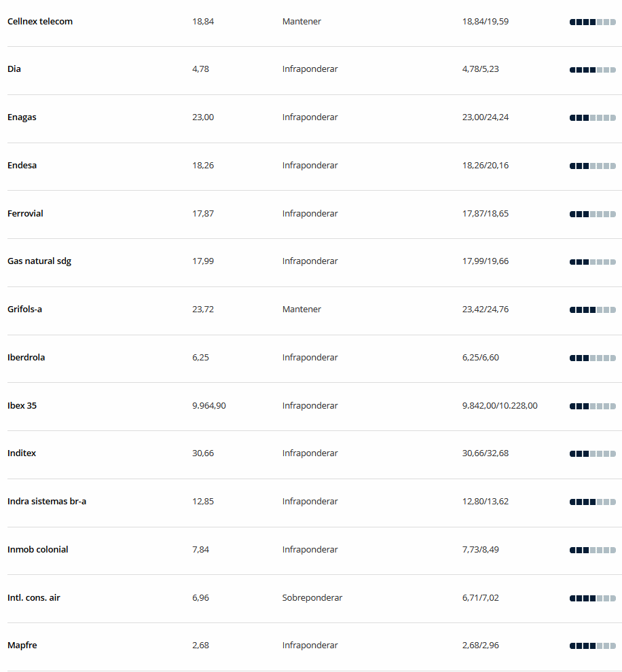Viewport: 622px width, 672px height.
Task: Select the Grifols-a stock name
Action: pos(25,309)
